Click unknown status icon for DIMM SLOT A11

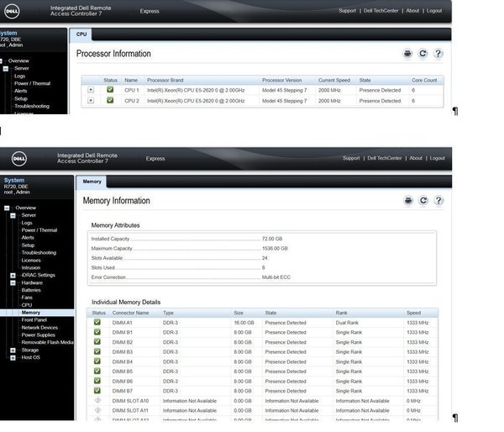click(97, 410)
